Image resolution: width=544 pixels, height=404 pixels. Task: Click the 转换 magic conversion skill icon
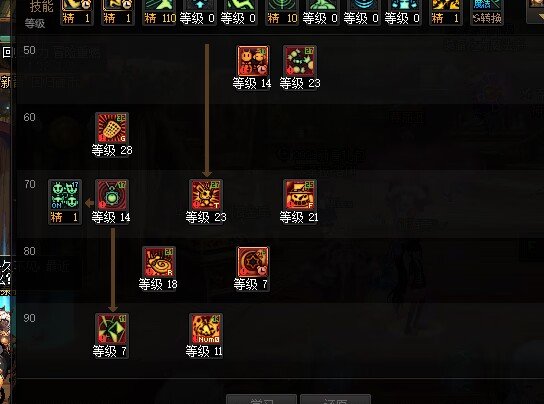pos(487,10)
